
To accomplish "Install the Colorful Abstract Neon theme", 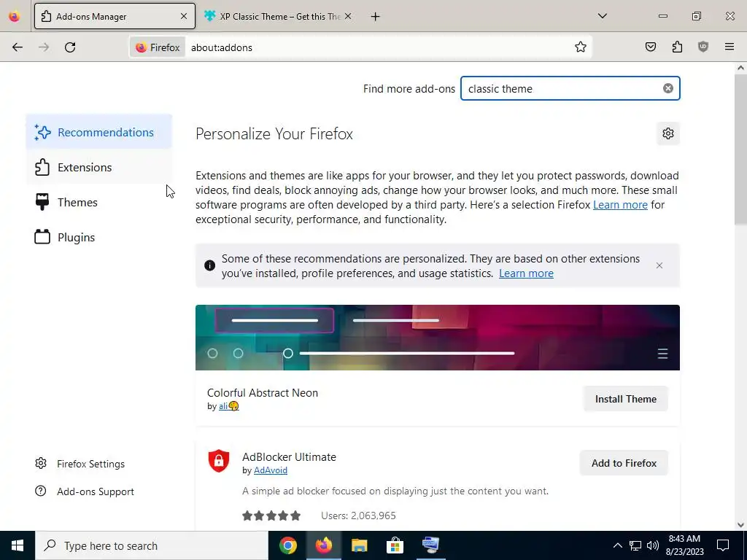I will coord(625,399).
